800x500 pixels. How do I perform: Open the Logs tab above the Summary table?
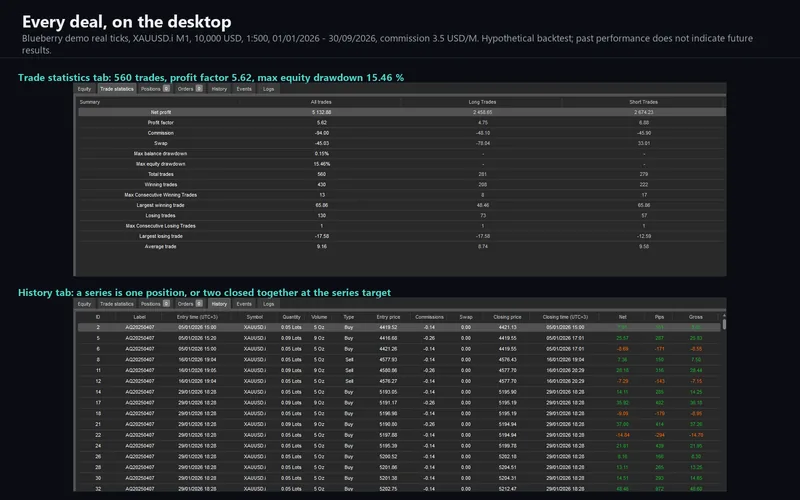click(268, 89)
